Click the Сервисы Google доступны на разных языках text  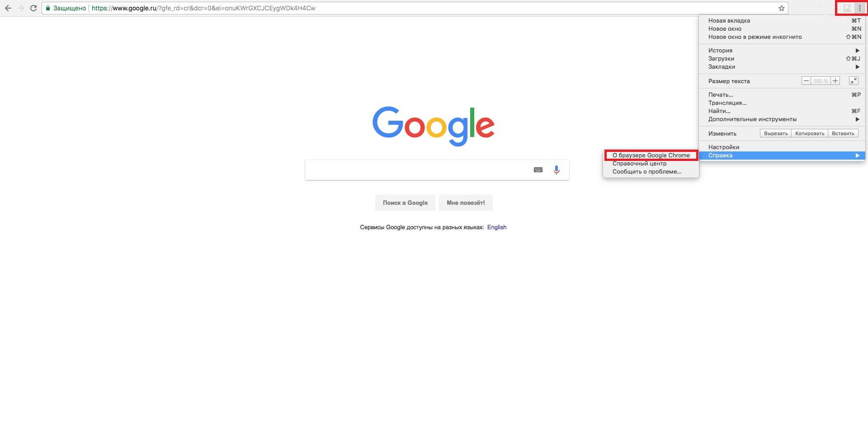422,227
